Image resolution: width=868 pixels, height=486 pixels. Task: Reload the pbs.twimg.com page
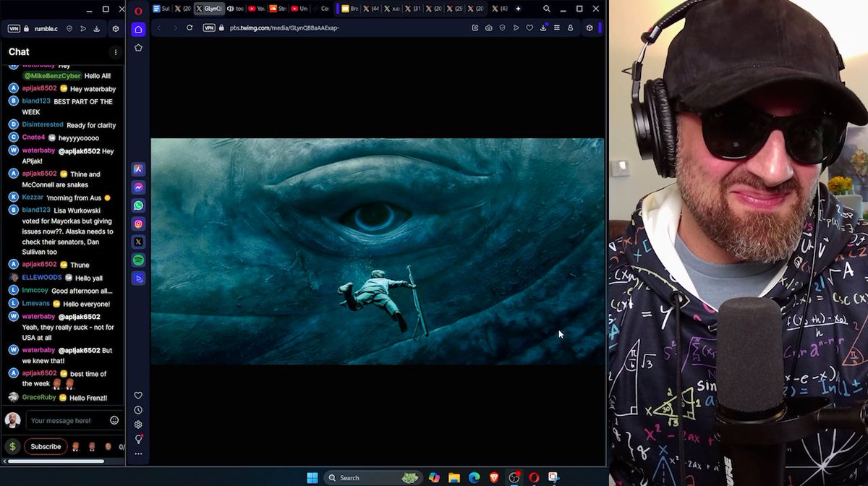click(x=190, y=27)
